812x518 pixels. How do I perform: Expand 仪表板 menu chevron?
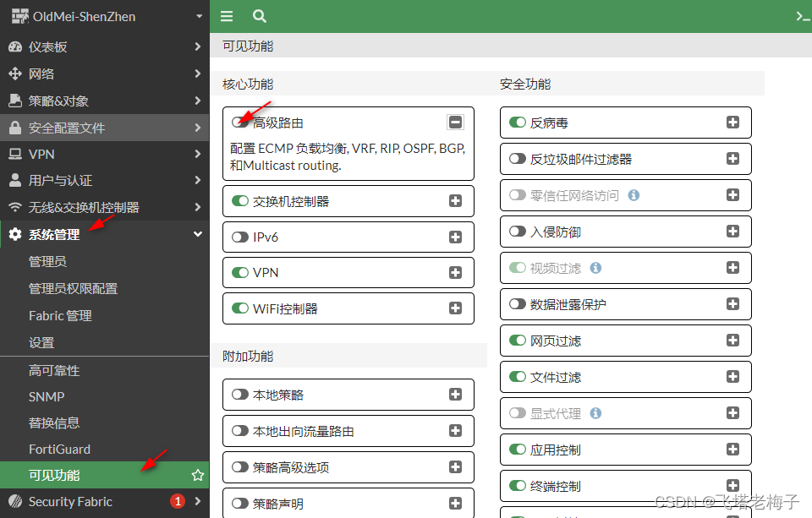pos(197,46)
